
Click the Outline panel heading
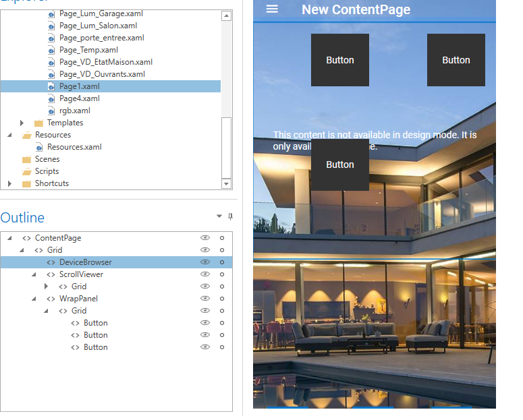pos(22,218)
